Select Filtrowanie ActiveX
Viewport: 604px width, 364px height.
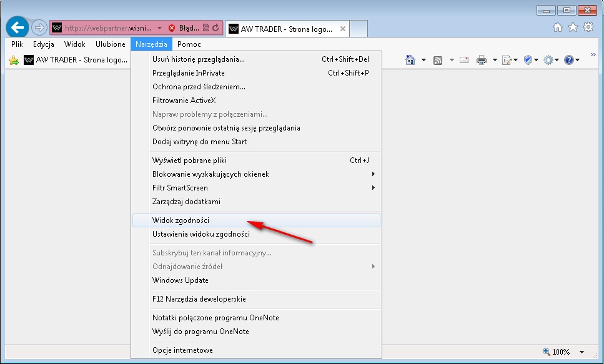[x=256, y=101]
